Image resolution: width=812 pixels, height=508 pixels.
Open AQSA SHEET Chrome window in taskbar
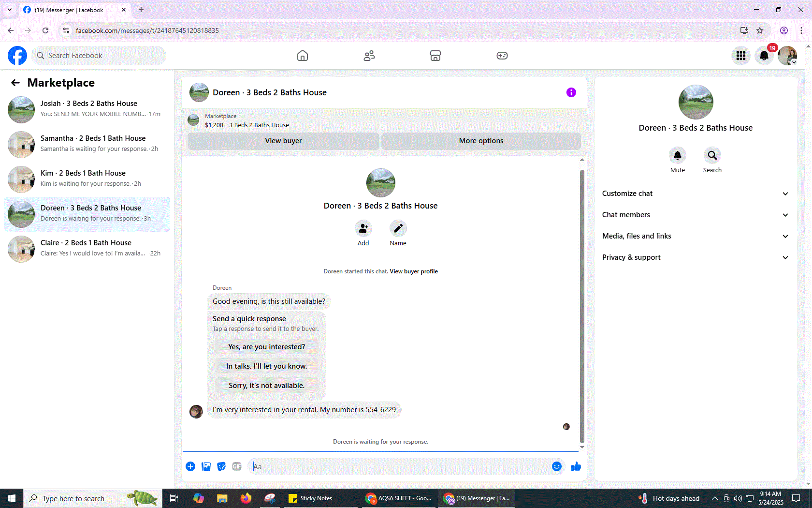[x=399, y=498]
